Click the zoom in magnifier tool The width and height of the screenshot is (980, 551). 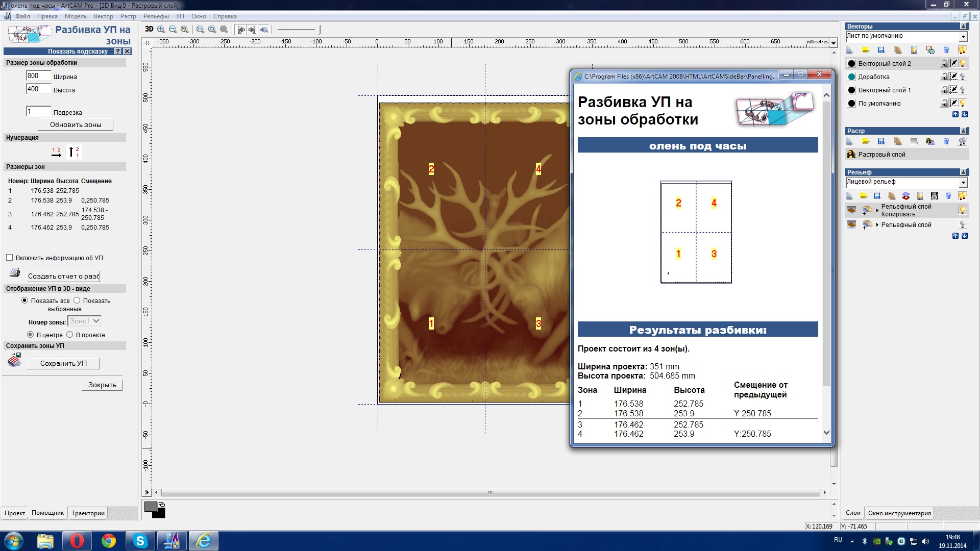161,30
